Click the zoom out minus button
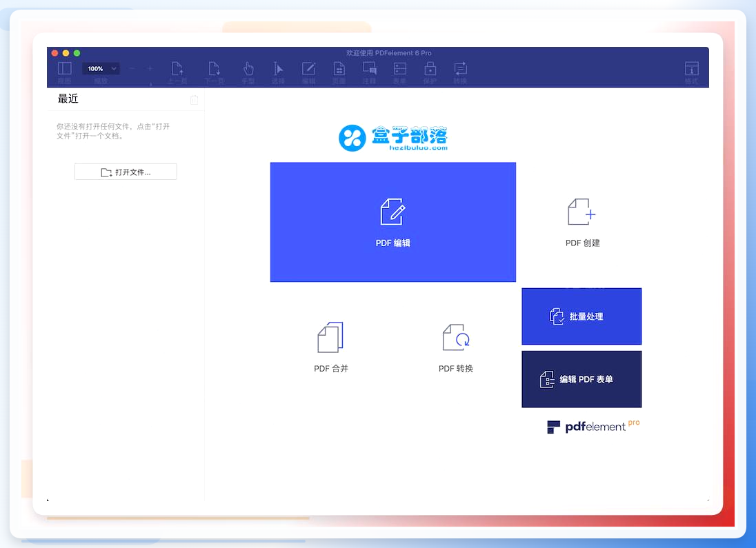The image size is (756, 548). [x=132, y=69]
